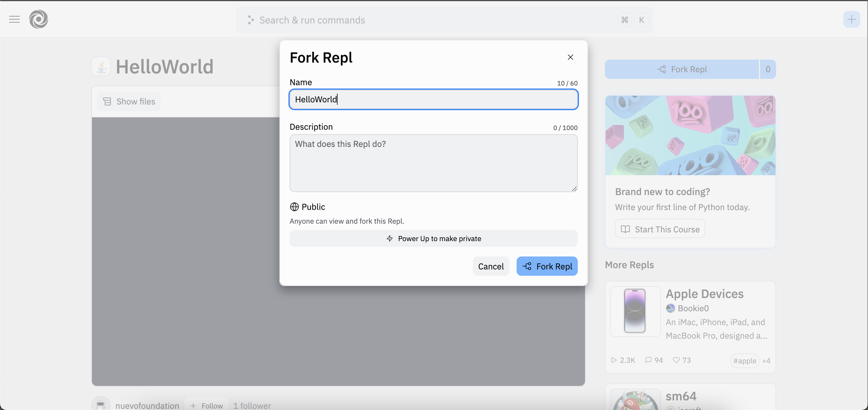Viewport: 868px width, 410px height.
Task: Click the blue plus create button
Action: 851,19
